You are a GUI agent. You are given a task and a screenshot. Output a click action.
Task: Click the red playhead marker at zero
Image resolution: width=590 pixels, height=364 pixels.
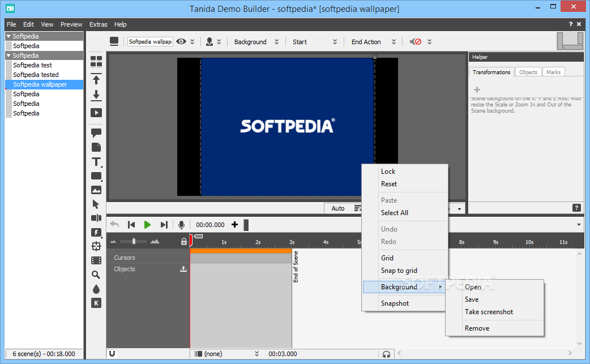pos(191,239)
